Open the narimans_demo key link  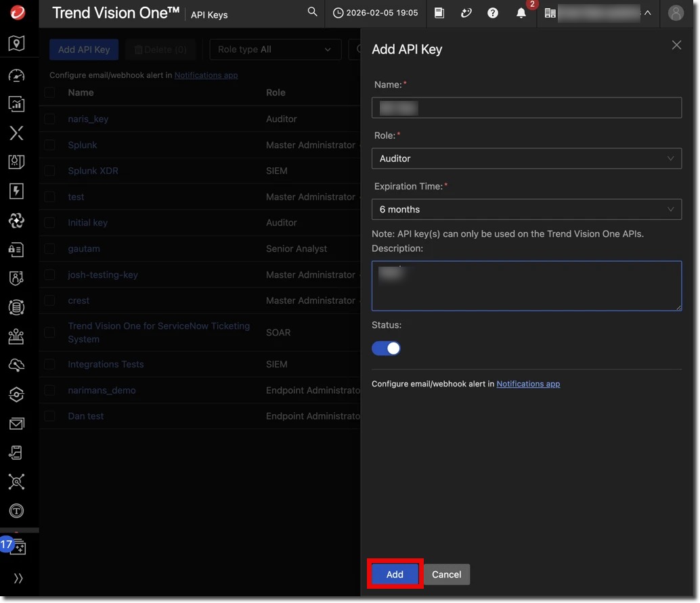[x=102, y=390]
